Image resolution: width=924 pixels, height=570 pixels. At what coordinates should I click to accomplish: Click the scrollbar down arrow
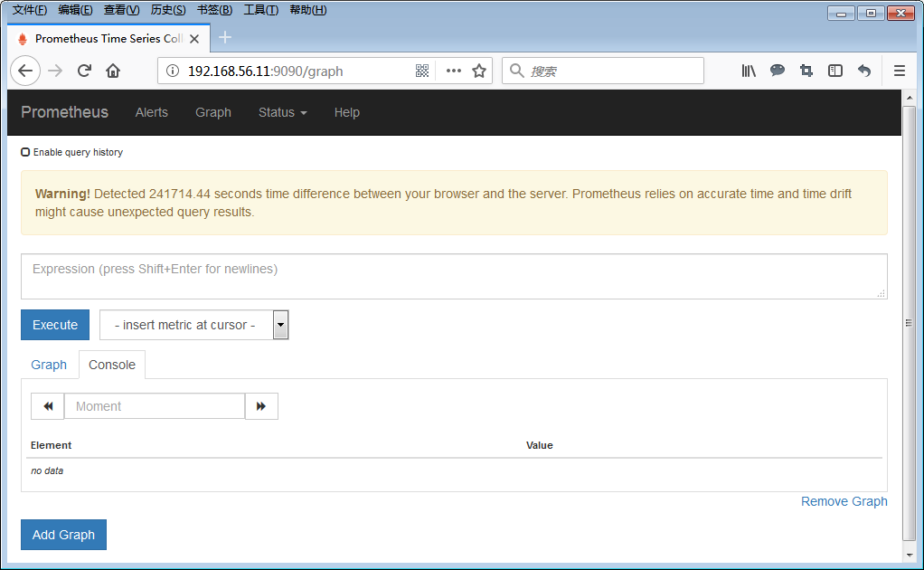pyautogui.click(x=910, y=556)
